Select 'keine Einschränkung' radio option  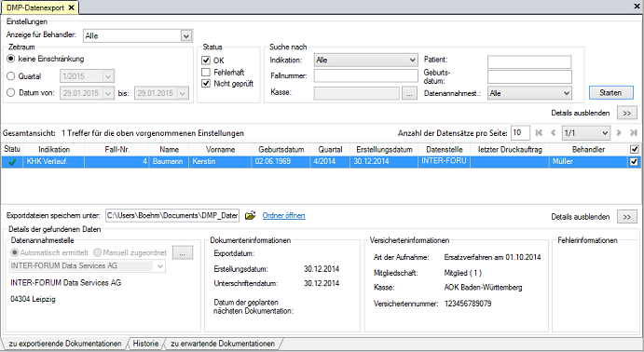pyautogui.click(x=11, y=59)
